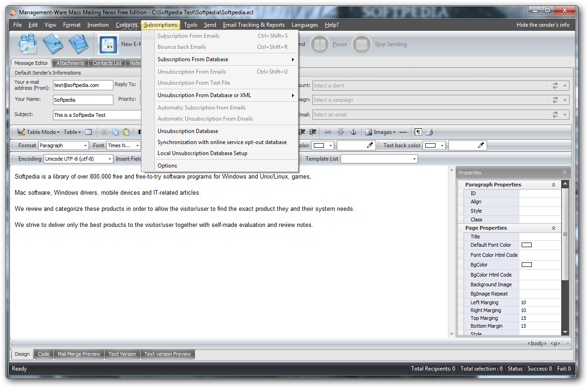Pin the Properties panel
588x388 pixels.
tap(565, 173)
